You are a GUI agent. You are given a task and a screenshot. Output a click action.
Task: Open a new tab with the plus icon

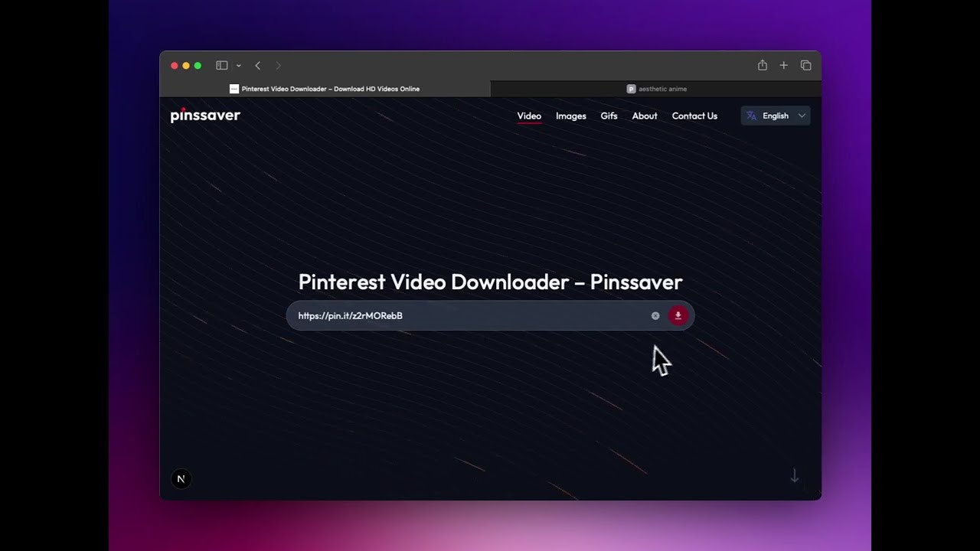coord(783,66)
